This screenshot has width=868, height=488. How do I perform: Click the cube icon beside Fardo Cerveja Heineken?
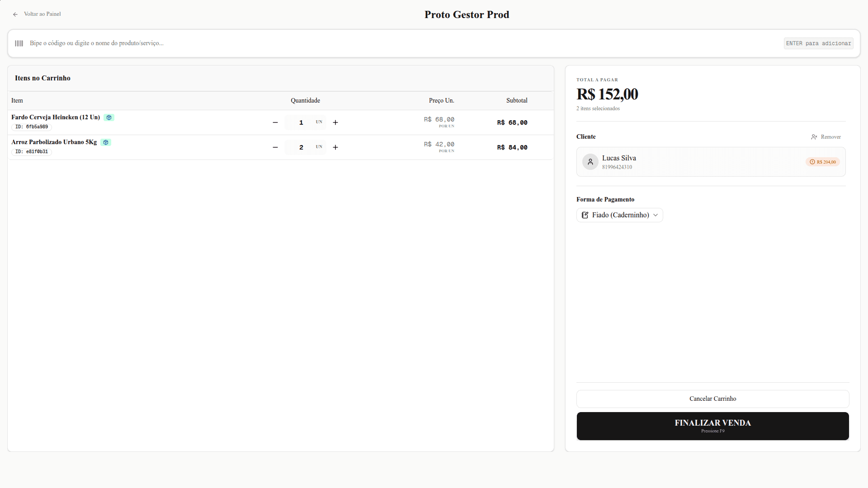pos(109,117)
